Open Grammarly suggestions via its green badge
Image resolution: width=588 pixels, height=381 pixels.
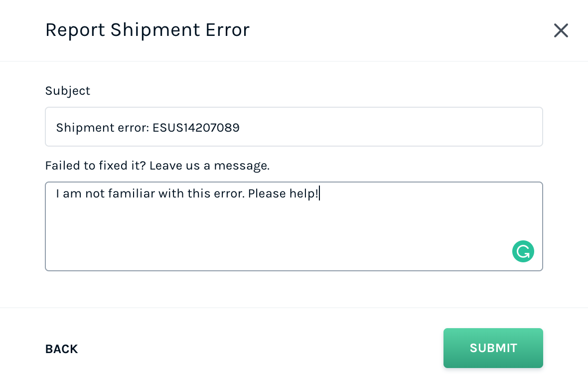(x=523, y=251)
